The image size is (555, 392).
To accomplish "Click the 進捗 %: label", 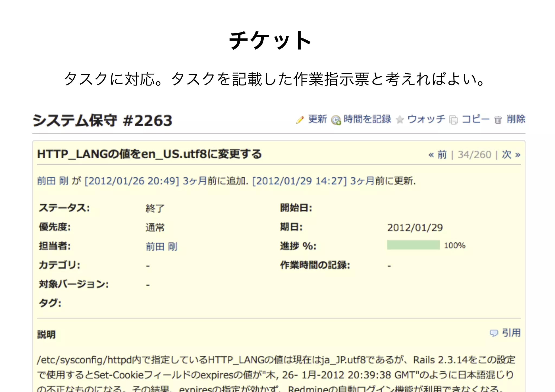I will 298,246.
